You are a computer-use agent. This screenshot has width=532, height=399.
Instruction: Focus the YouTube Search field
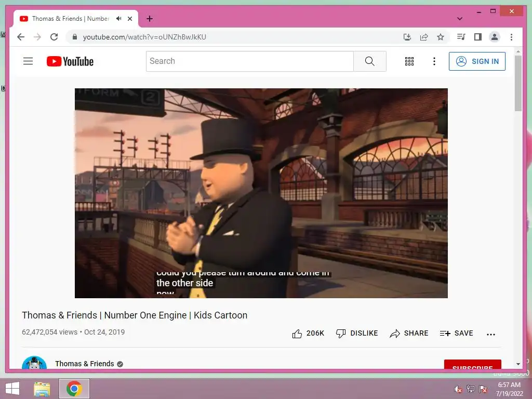point(250,61)
